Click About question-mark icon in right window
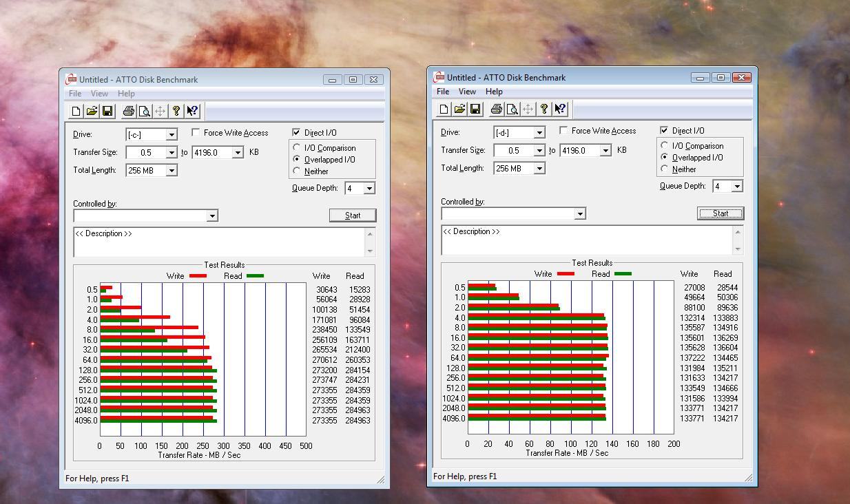Image resolution: width=850 pixels, height=504 pixels. (543, 109)
